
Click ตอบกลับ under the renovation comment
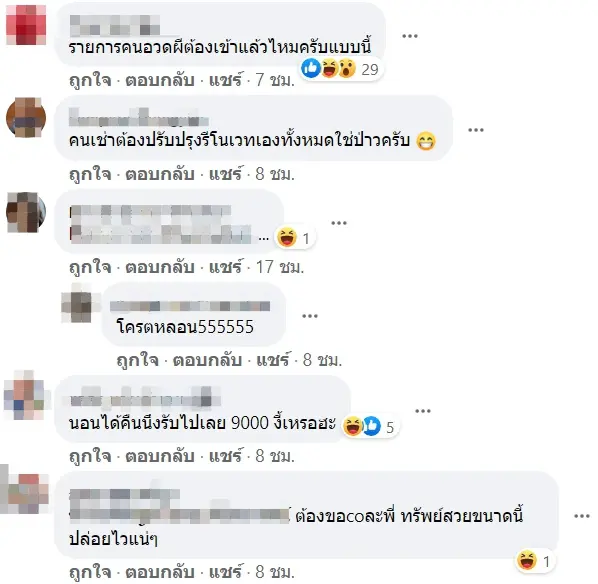(160, 174)
